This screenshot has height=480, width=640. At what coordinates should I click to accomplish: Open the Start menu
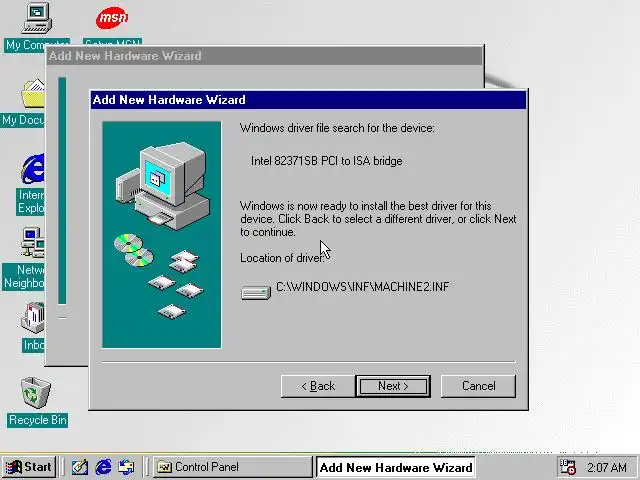(29, 467)
